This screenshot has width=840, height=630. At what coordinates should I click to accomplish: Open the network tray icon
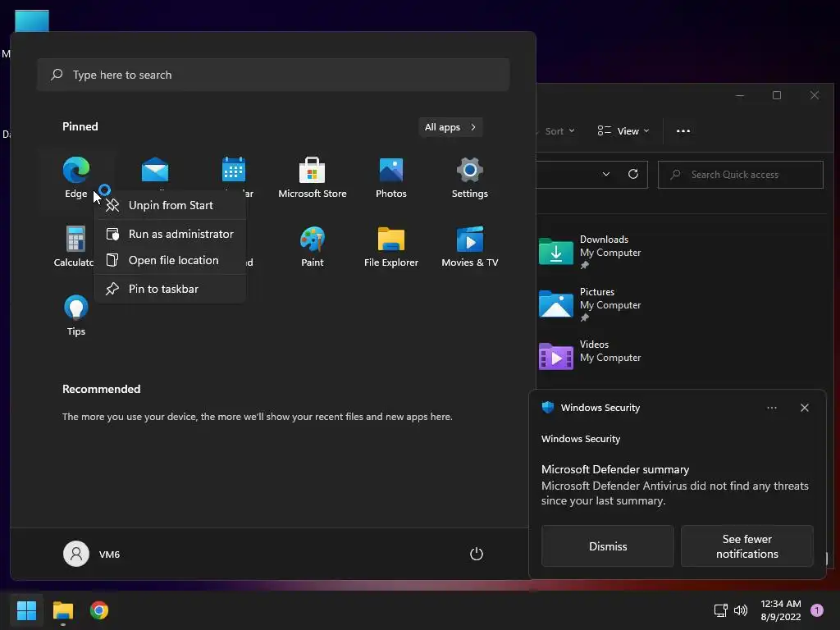pyautogui.click(x=720, y=610)
